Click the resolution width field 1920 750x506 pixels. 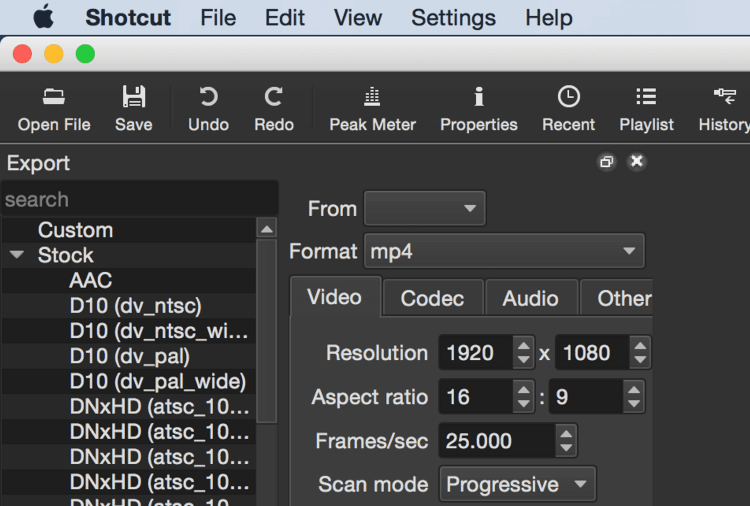click(x=475, y=353)
